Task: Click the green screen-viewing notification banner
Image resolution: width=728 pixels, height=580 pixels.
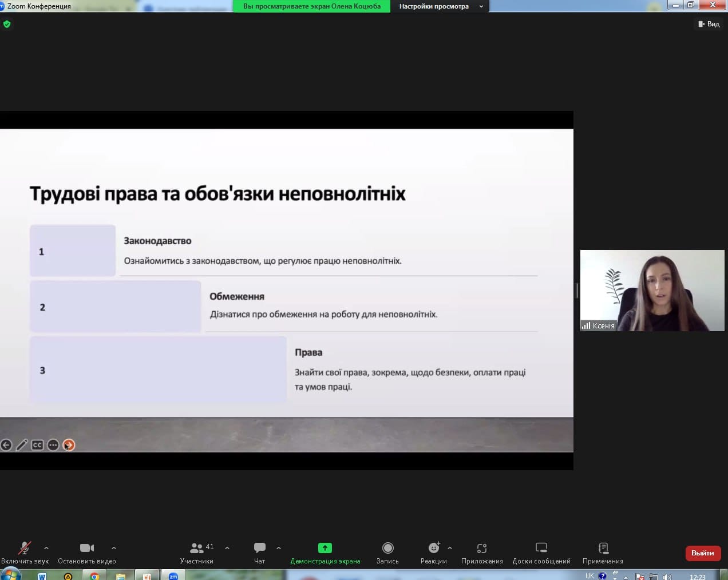Action: coord(312,6)
